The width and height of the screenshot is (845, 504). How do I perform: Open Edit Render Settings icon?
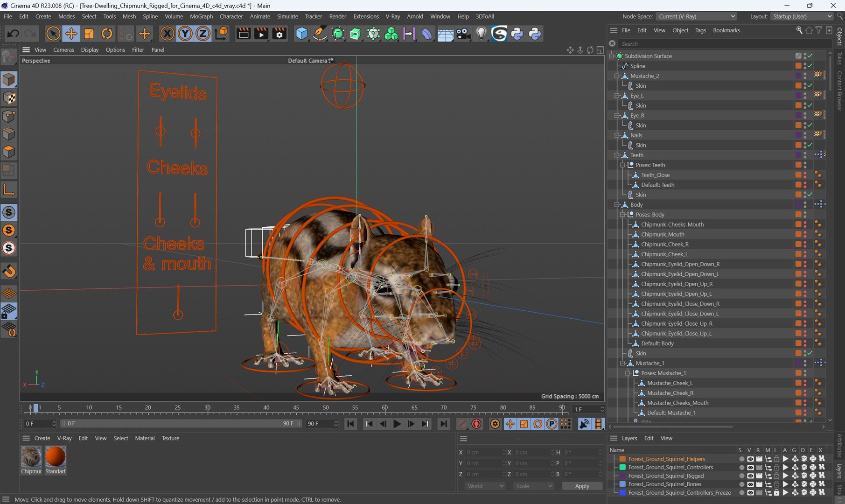tap(279, 34)
